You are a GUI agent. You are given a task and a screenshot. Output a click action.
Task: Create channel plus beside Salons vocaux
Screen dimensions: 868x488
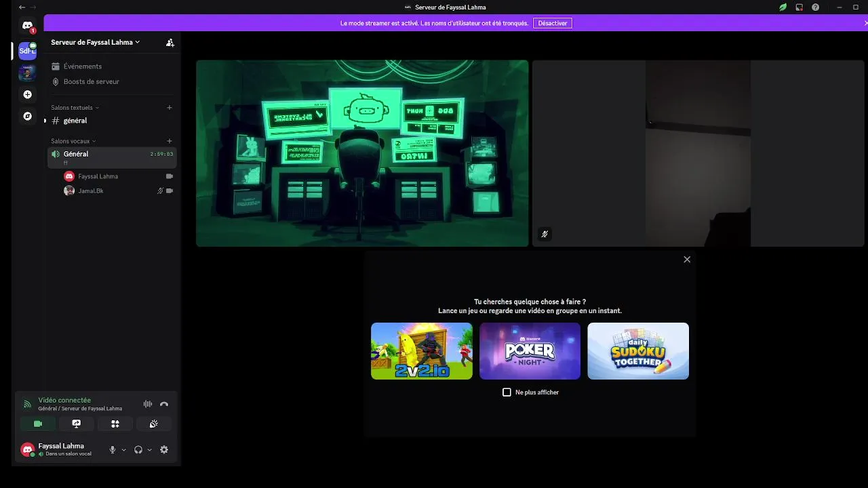170,141
